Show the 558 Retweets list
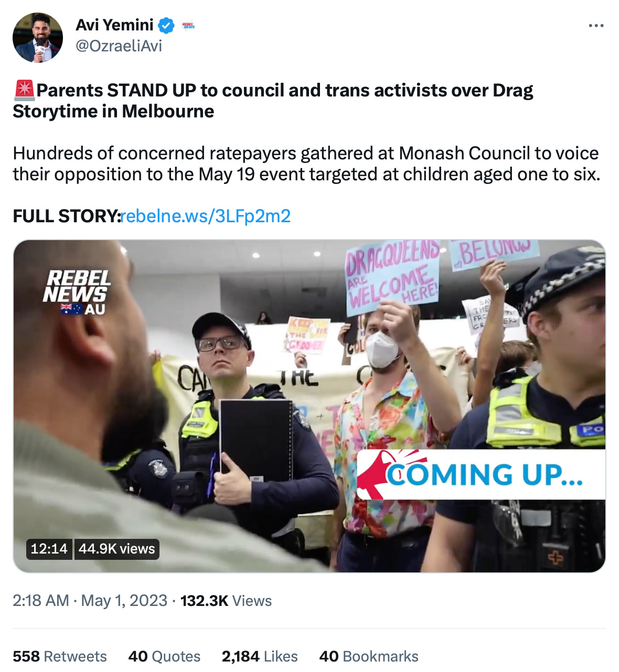The width and height of the screenshot is (619, 672). click(x=60, y=656)
